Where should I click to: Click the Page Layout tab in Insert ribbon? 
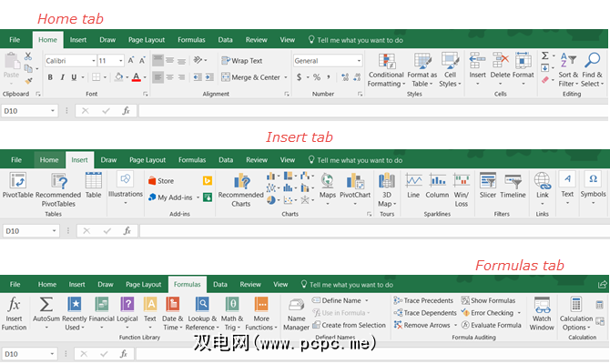click(147, 160)
